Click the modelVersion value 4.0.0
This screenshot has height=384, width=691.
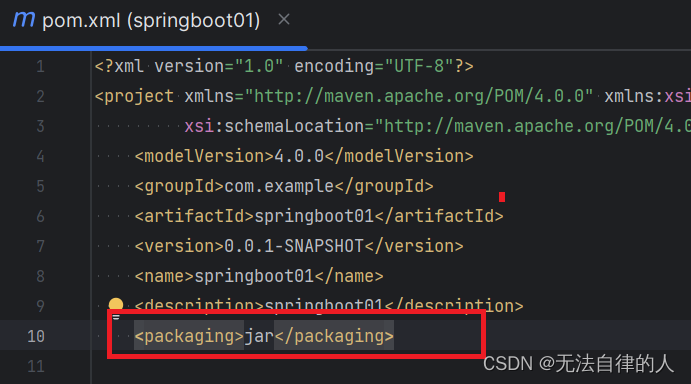click(299, 157)
